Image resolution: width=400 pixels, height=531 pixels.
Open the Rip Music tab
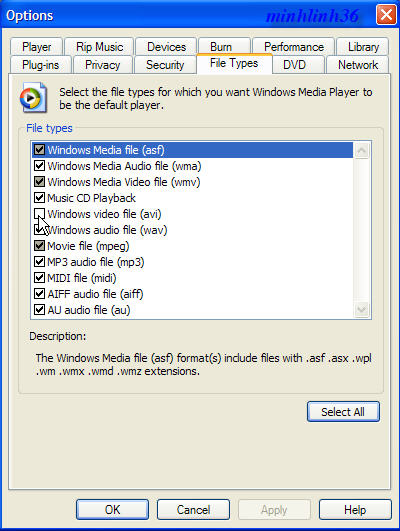point(99,47)
